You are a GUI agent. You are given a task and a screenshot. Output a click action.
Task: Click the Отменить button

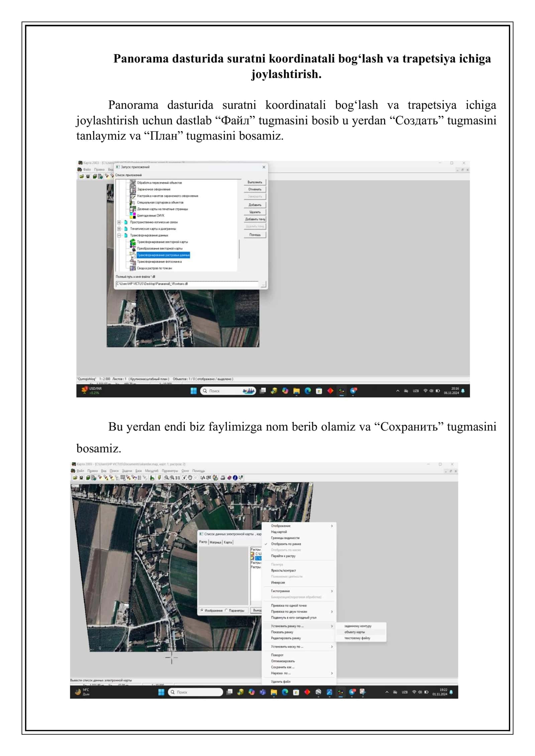pos(255,189)
